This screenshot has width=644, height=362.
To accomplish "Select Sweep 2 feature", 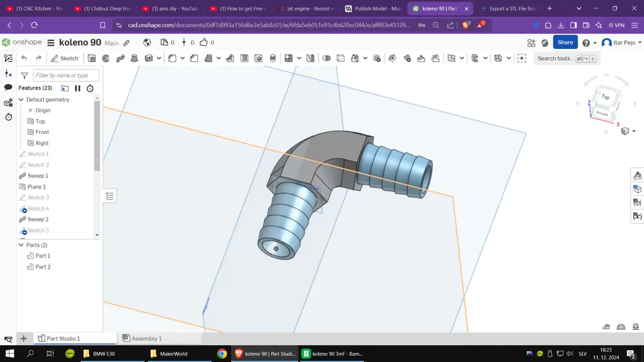I will click(38, 220).
